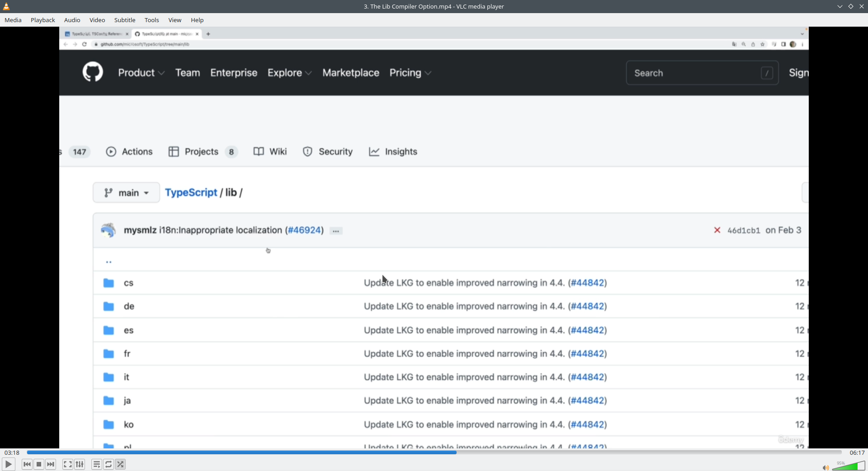Expand the commit message ellipsis button
868x471 pixels.
point(336,231)
